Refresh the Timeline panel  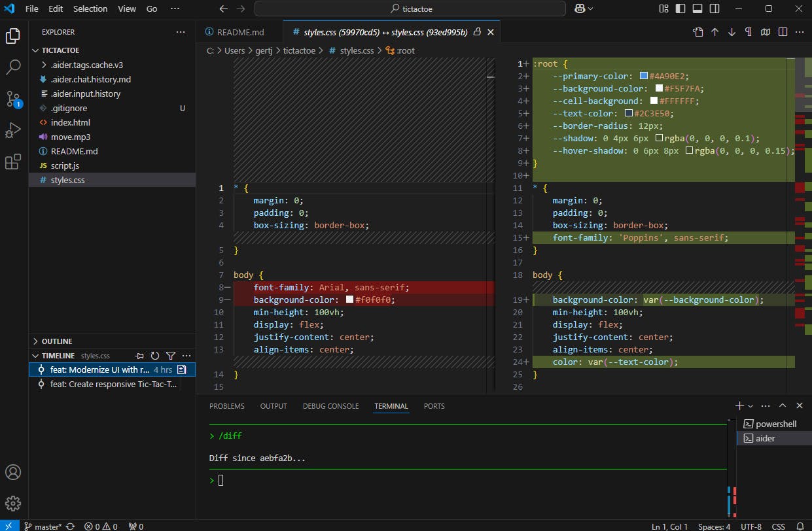[155, 356]
